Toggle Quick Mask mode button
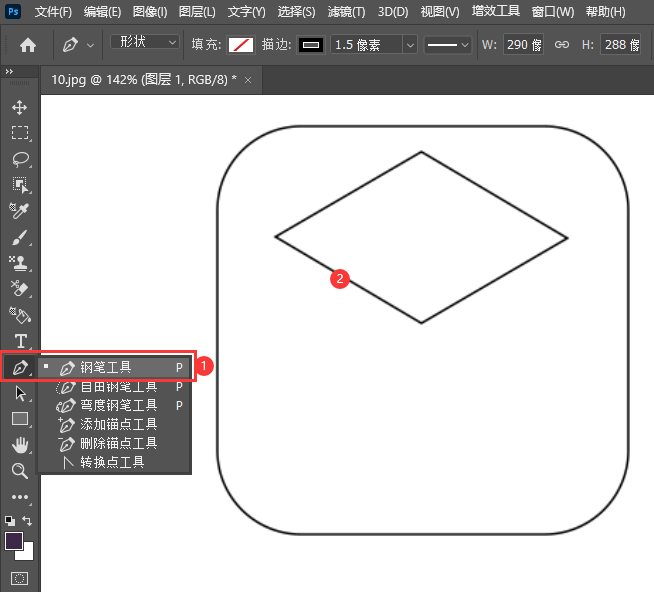 click(x=19, y=578)
